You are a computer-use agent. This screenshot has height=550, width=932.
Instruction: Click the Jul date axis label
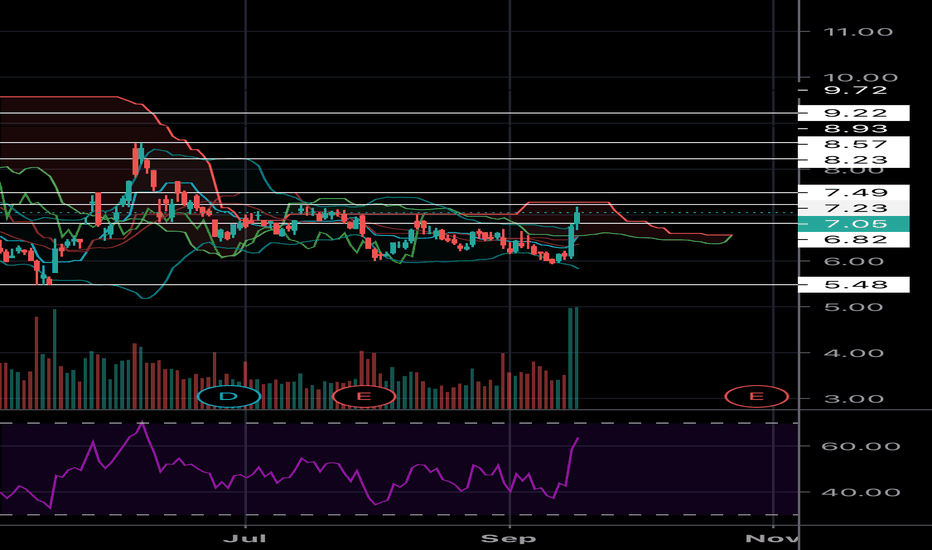click(x=244, y=539)
